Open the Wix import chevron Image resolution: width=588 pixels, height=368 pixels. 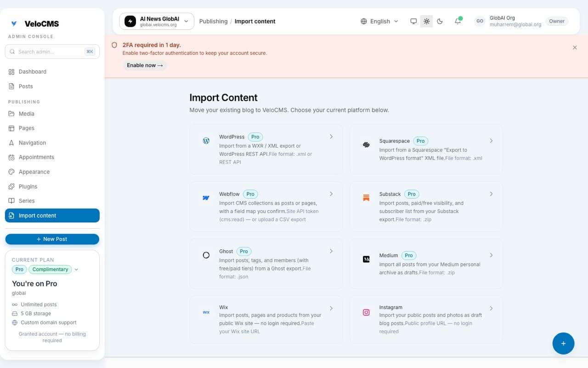pyautogui.click(x=331, y=308)
